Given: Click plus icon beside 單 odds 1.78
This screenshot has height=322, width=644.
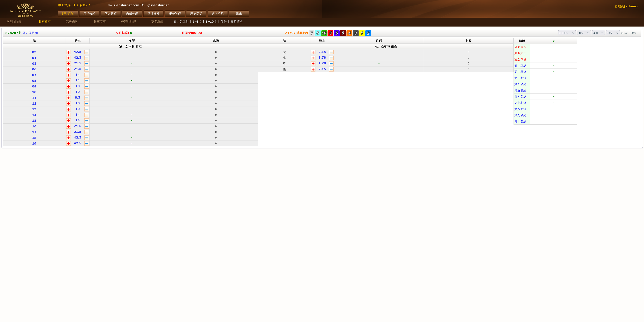Looking at the screenshot, I should [x=313, y=64].
